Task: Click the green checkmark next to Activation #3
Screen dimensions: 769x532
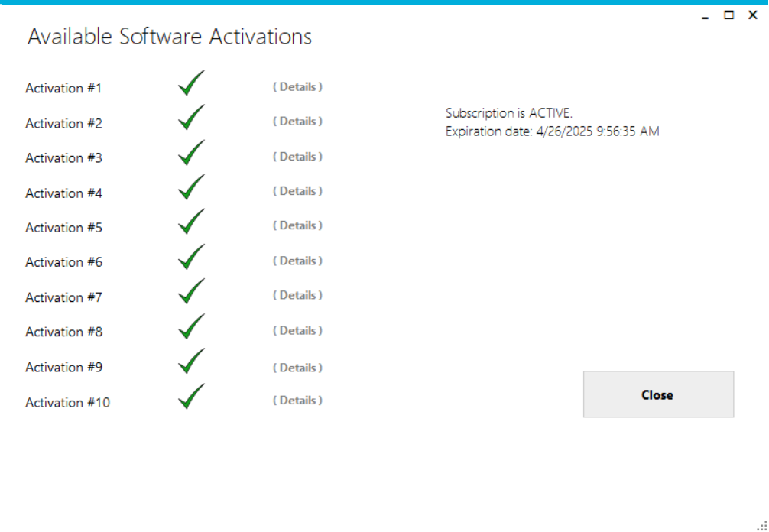Action: 190,153
